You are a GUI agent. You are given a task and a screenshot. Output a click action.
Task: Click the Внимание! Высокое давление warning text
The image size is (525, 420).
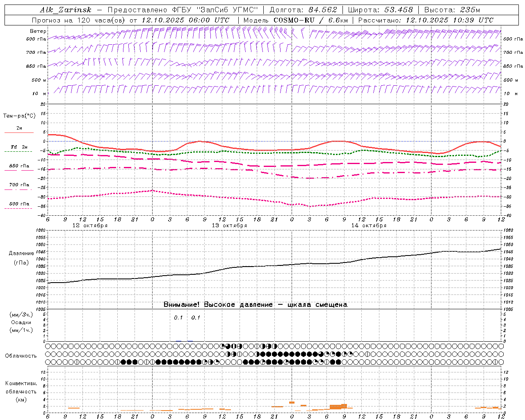tap(256, 305)
